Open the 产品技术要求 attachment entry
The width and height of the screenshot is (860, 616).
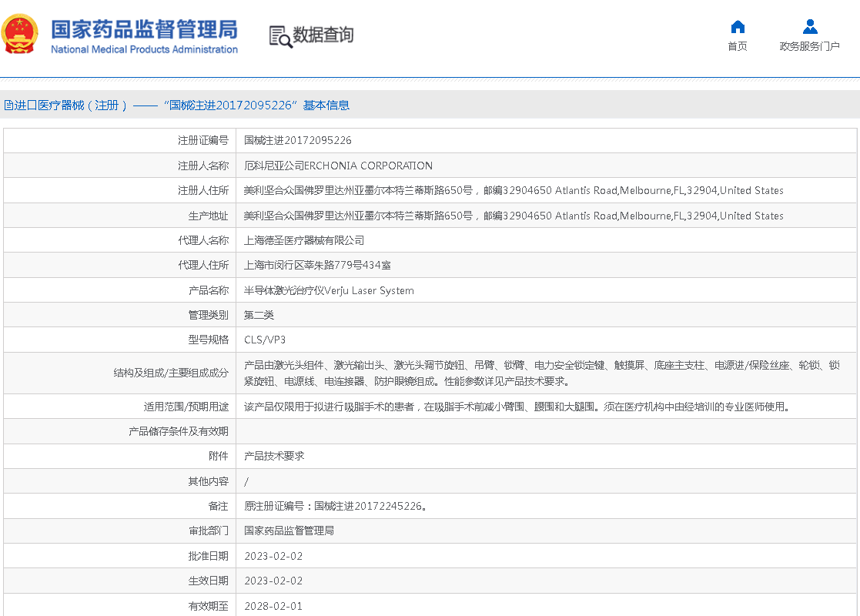[274, 456]
